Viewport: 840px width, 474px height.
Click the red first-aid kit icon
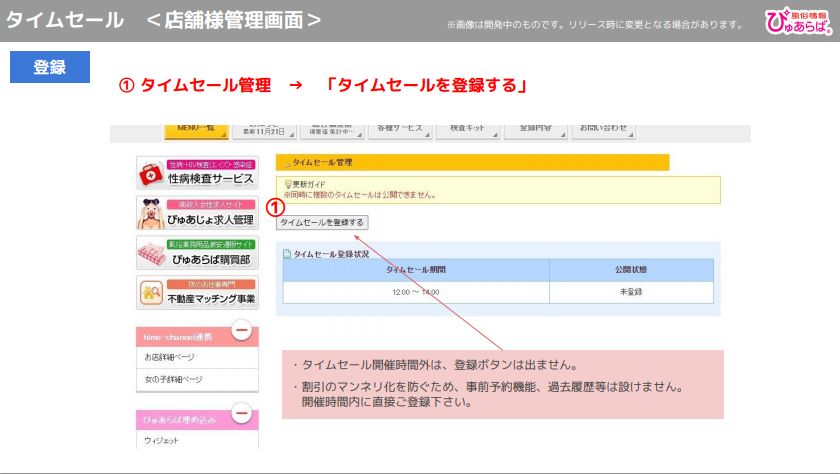(x=151, y=174)
